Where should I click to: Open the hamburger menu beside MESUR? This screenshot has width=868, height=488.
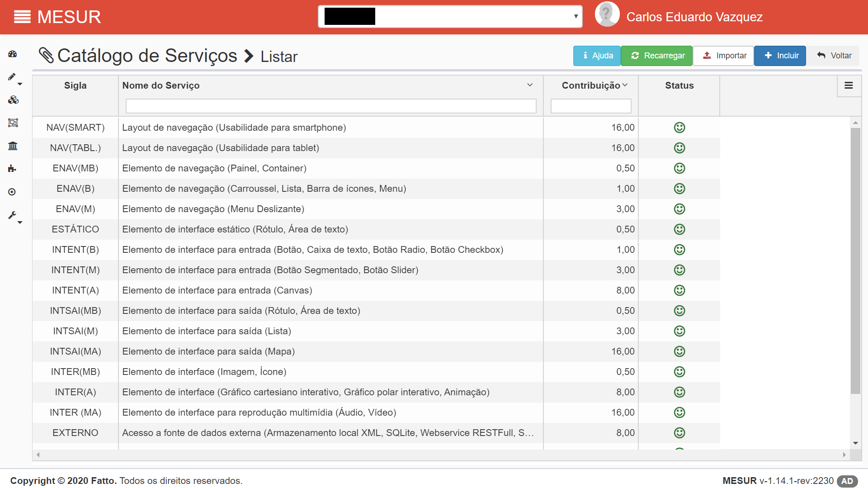[x=22, y=17]
